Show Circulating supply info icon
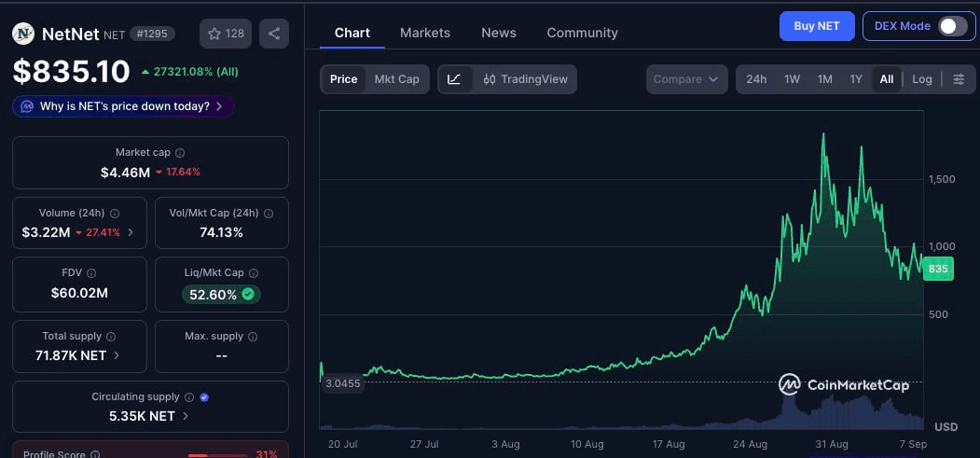Screen dimensions: 980x458 point(189,396)
